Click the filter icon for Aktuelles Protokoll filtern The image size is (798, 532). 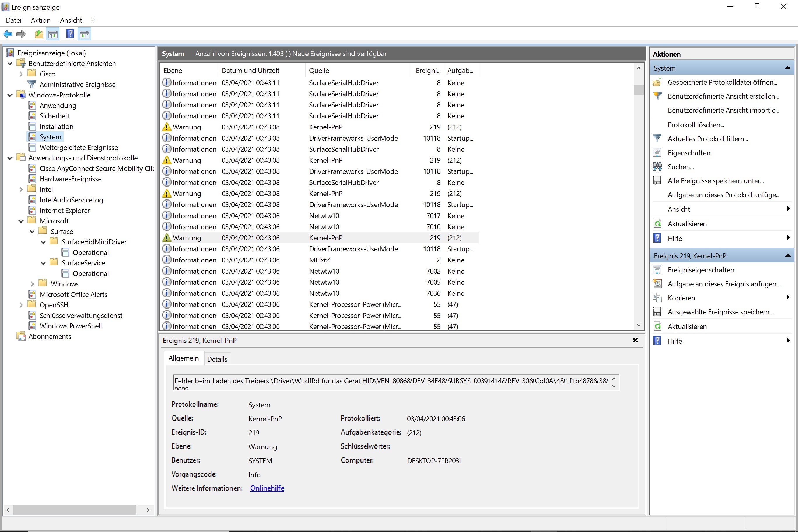657,139
